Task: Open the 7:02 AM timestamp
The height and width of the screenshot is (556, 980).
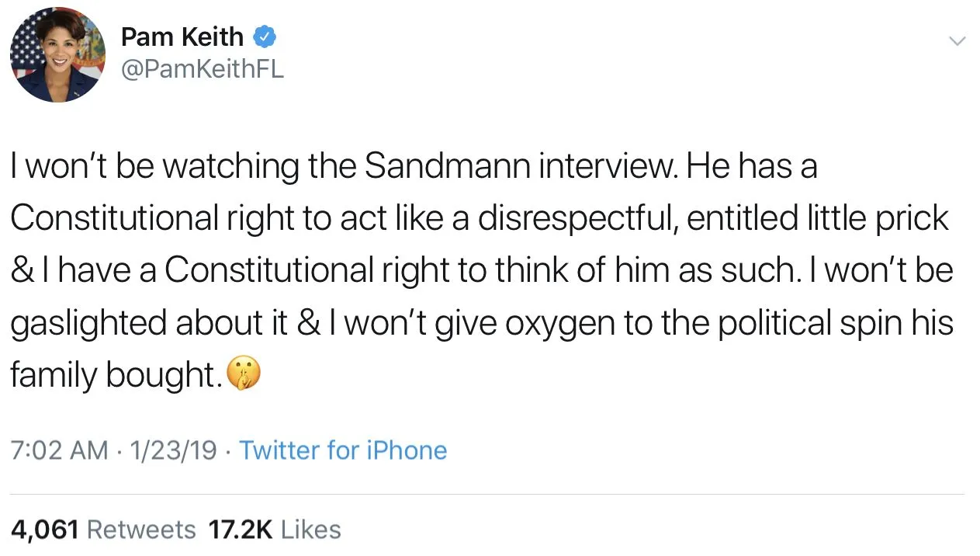Action: [x=60, y=450]
